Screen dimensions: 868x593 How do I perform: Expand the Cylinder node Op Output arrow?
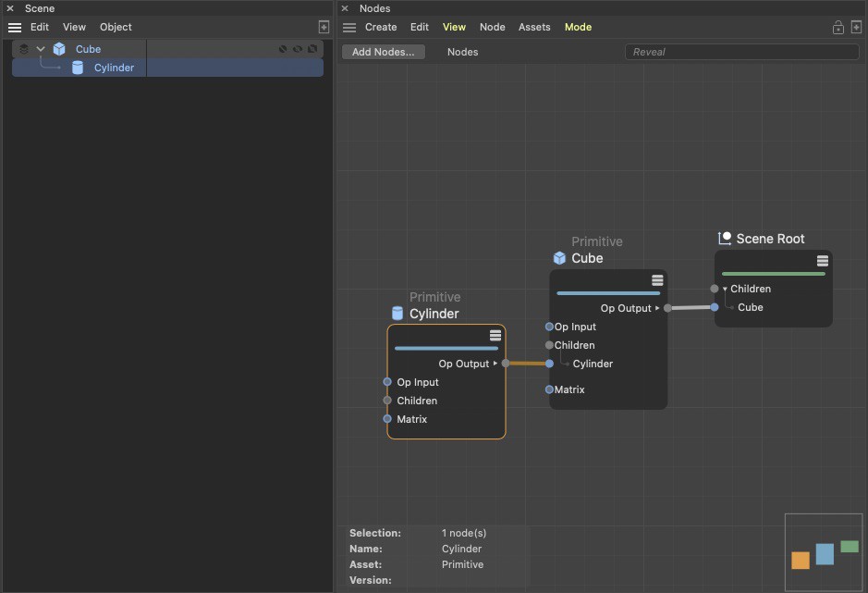495,364
